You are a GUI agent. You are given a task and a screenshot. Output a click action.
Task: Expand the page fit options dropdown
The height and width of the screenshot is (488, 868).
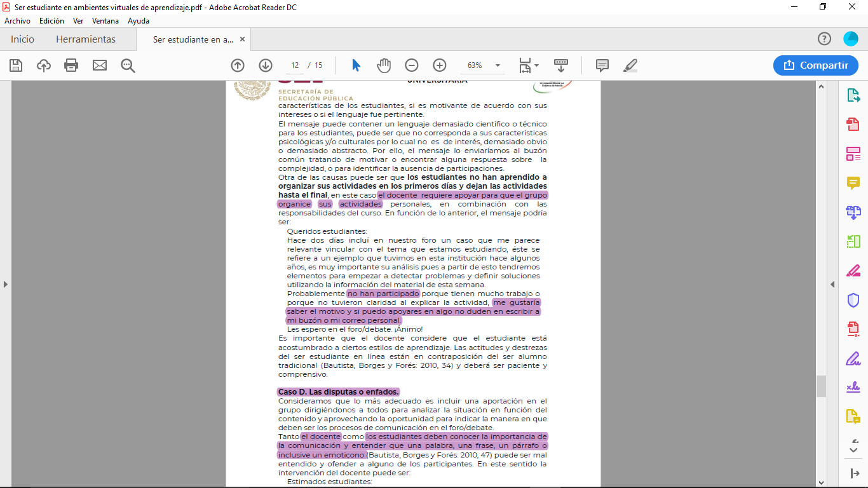pyautogui.click(x=529, y=65)
